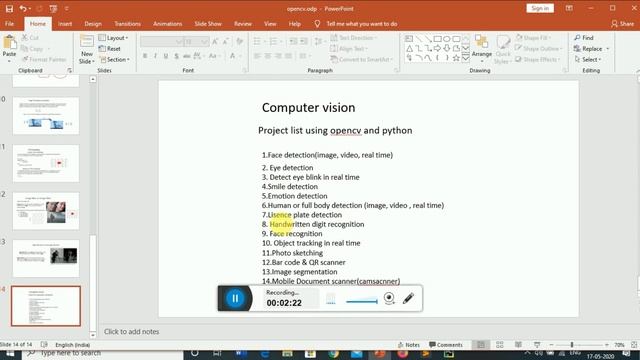Click the Ribbon Display Options icon

(x=569, y=8)
